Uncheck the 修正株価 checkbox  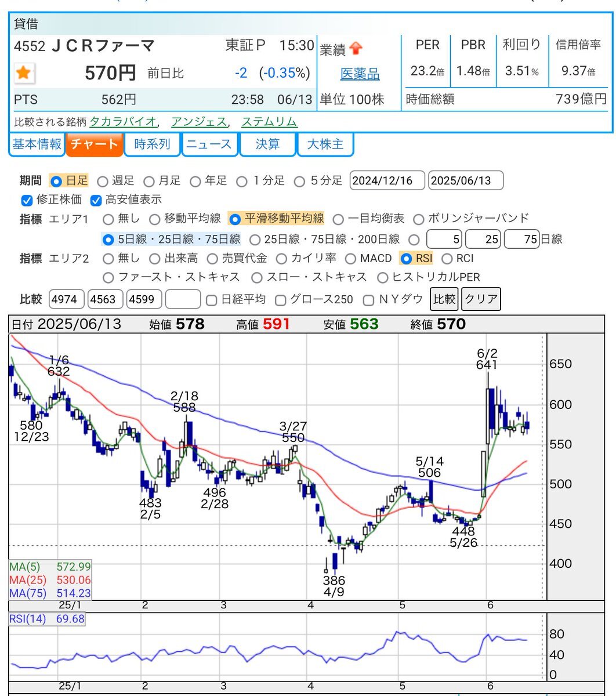point(27,201)
